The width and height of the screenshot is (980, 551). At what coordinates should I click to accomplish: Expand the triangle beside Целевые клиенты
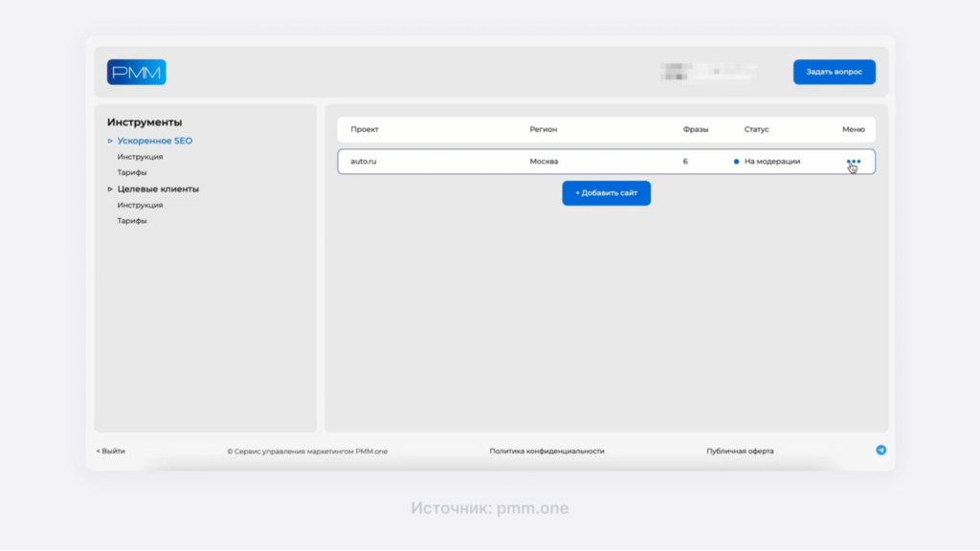click(110, 189)
